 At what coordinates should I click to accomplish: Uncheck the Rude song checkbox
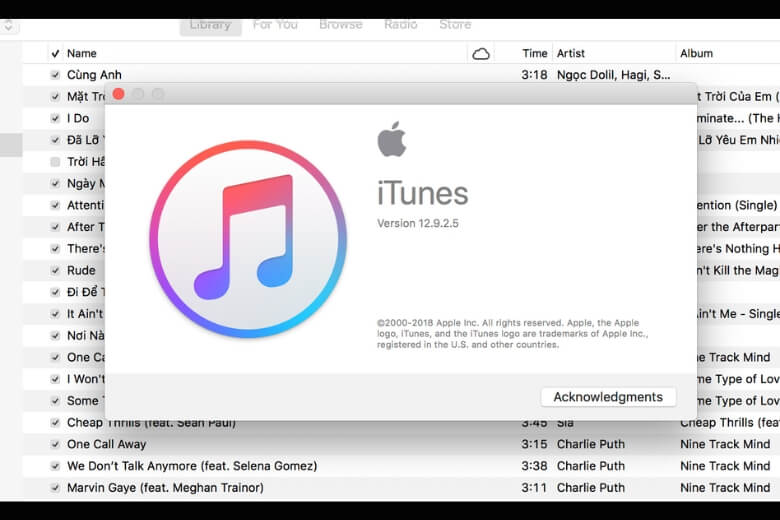(55, 271)
